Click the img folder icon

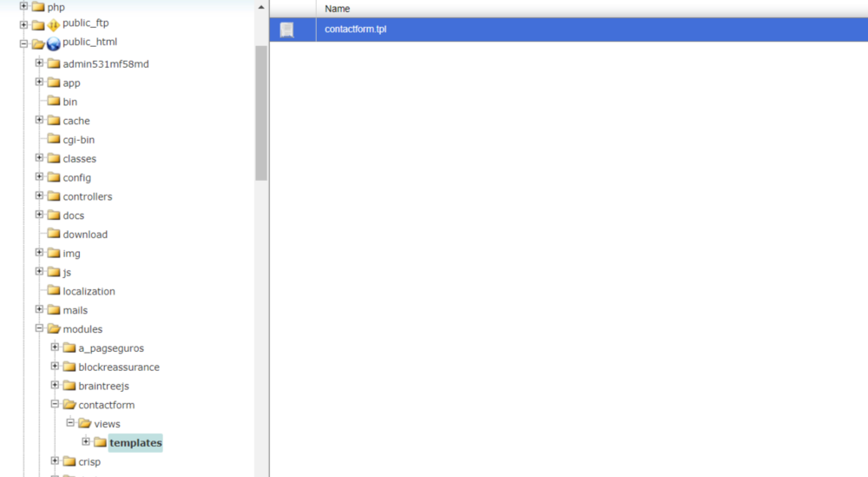pyautogui.click(x=54, y=253)
